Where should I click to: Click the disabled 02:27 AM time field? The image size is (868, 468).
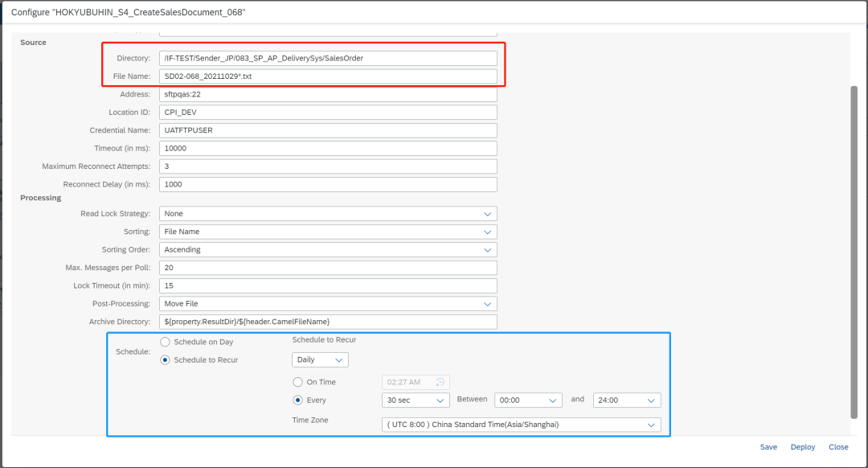pyautogui.click(x=416, y=382)
